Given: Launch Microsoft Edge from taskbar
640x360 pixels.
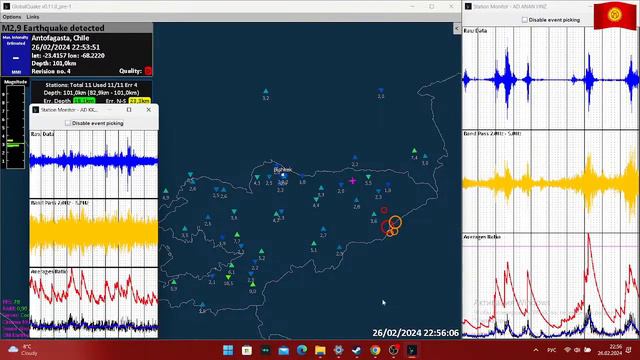Looking at the screenshot, I should [x=302, y=350].
